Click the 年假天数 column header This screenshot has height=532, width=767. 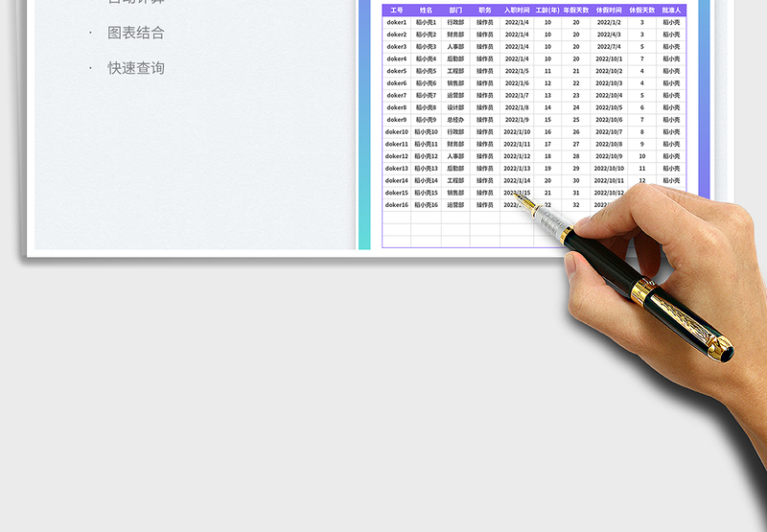point(576,10)
